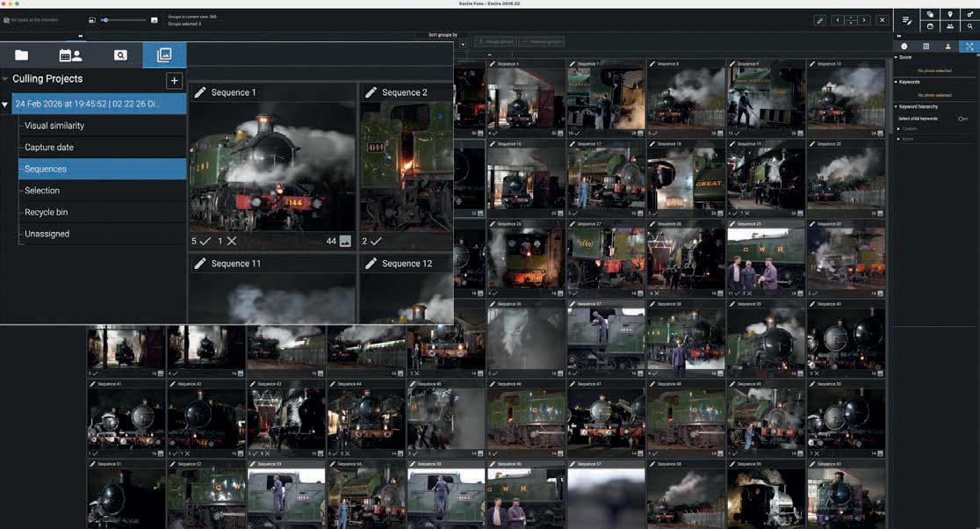
Task: Click the face search icon
Action: pyautogui.click(x=930, y=26)
